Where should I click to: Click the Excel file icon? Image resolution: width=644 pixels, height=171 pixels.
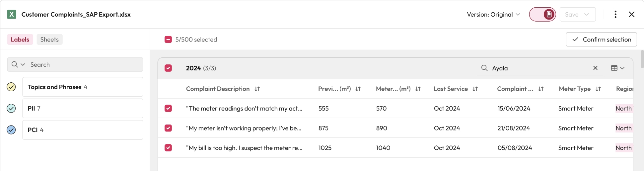(x=12, y=14)
